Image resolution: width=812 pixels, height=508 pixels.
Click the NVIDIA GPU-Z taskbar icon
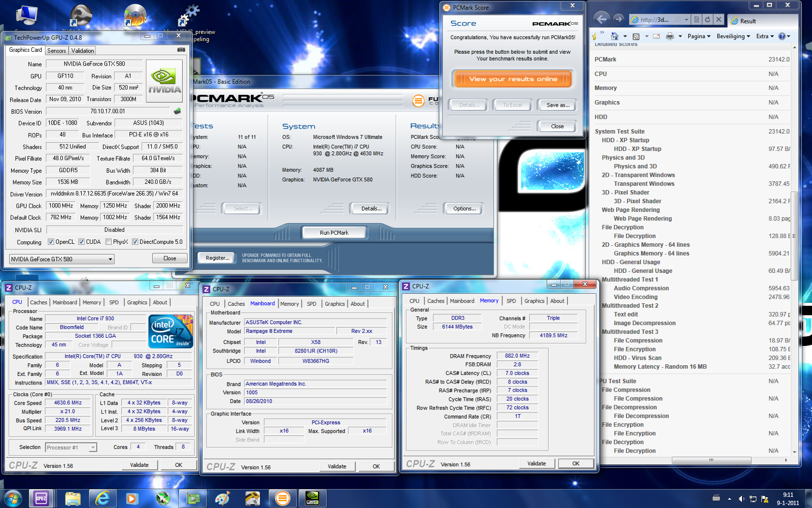(x=312, y=498)
